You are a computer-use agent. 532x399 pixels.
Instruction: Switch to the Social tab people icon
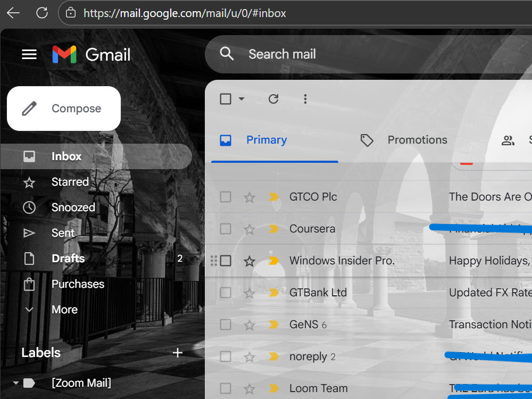[508, 140]
